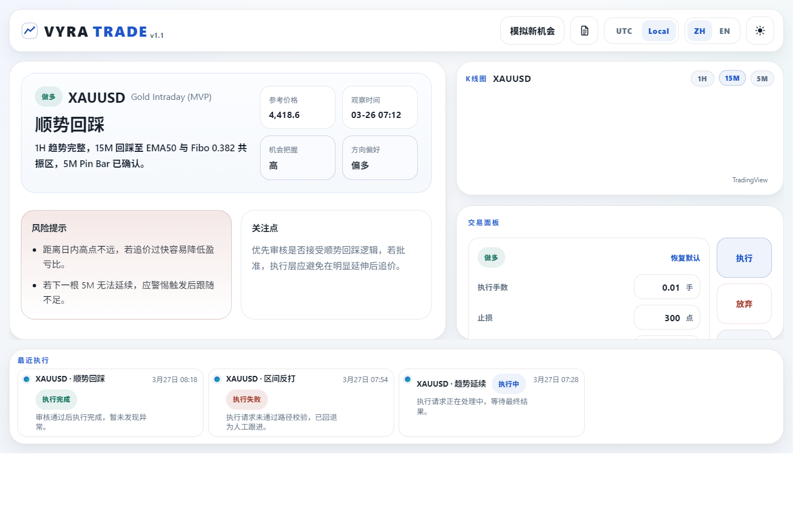
Task: Click the 模拟新机会 button
Action: (x=532, y=30)
